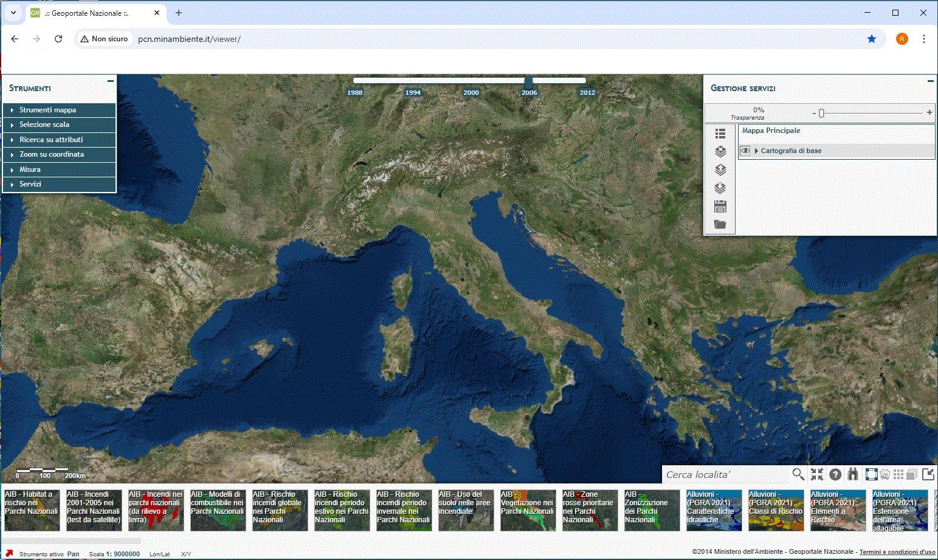Click the move layer down icon
The height and width of the screenshot is (560, 938).
(720, 188)
